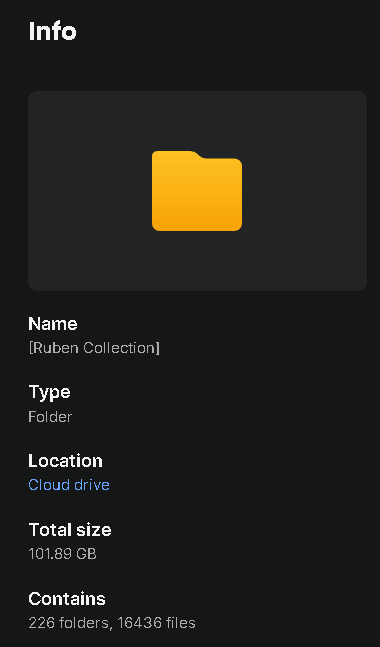The image size is (380, 647).
Task: Click the 'Location' field label
Action: point(65,461)
